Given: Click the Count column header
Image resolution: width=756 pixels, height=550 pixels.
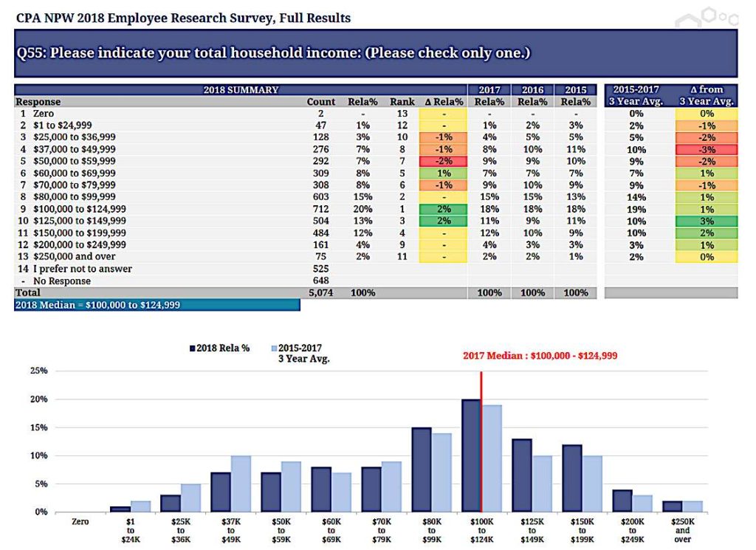Looking at the screenshot, I should tap(320, 102).
